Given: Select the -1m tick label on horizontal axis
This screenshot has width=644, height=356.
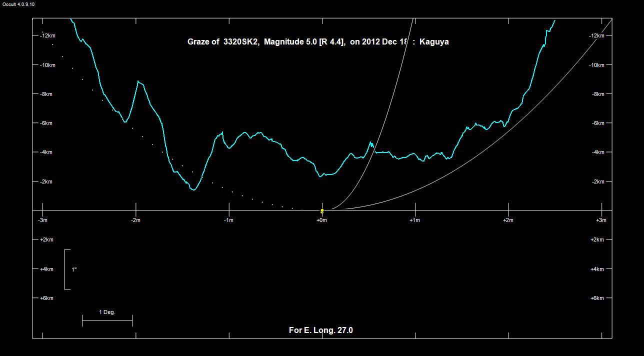Looking at the screenshot, I should 228,220.
